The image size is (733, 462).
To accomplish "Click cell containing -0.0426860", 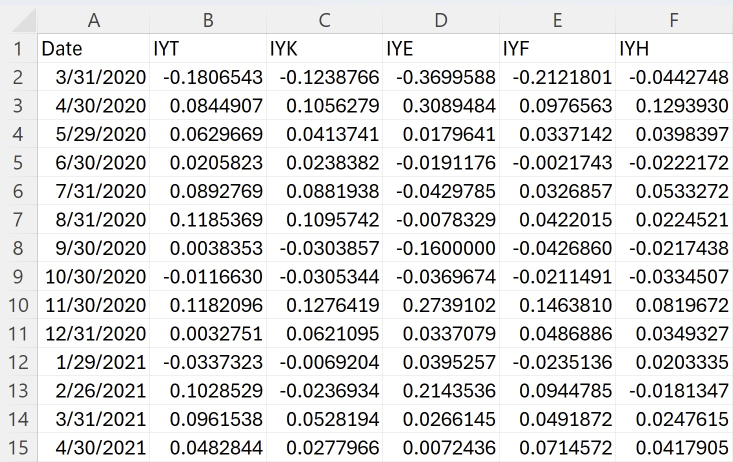I will click(557, 248).
